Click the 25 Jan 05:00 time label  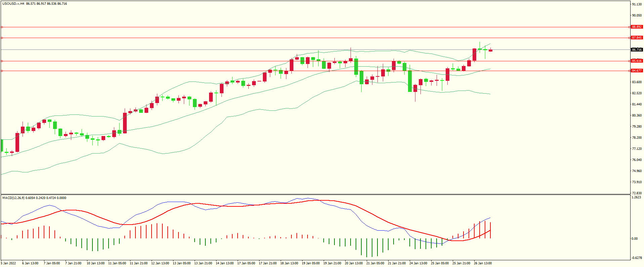(440, 263)
